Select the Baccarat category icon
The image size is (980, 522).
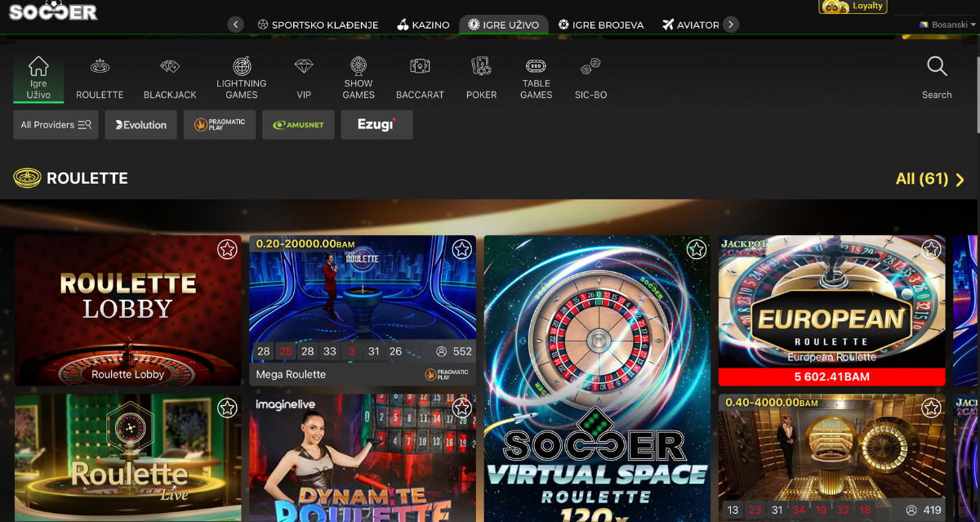[x=420, y=78]
